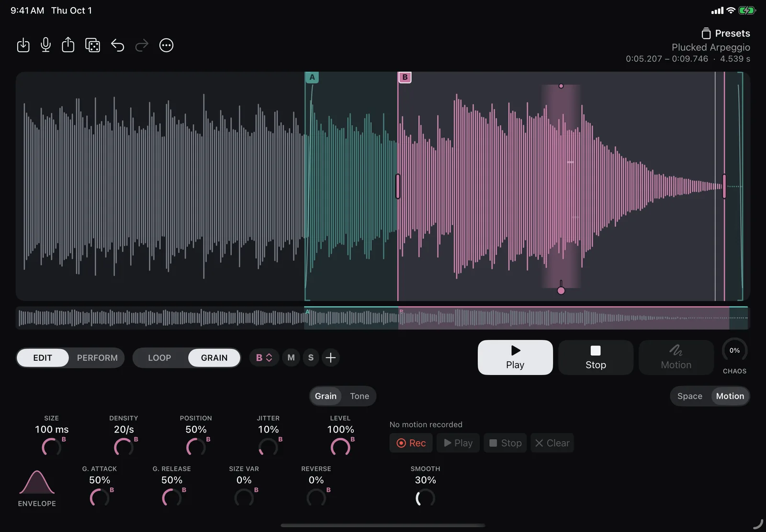766x532 pixels.
Task: Switch to PERFORM mode
Action: (97, 358)
